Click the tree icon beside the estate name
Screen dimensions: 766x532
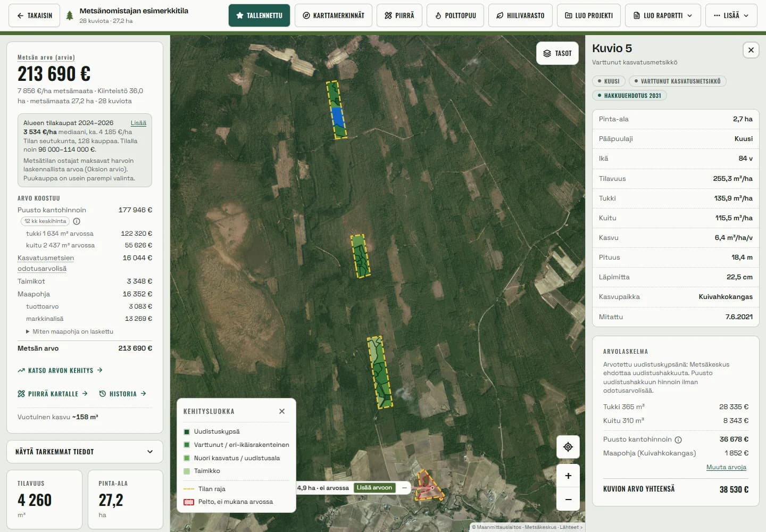coord(70,15)
